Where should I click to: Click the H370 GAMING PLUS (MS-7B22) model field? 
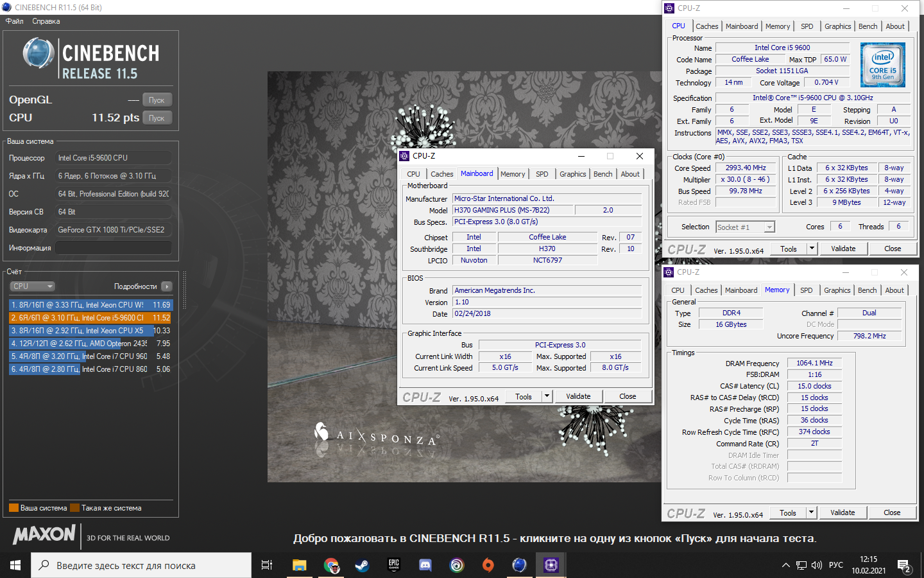click(513, 210)
